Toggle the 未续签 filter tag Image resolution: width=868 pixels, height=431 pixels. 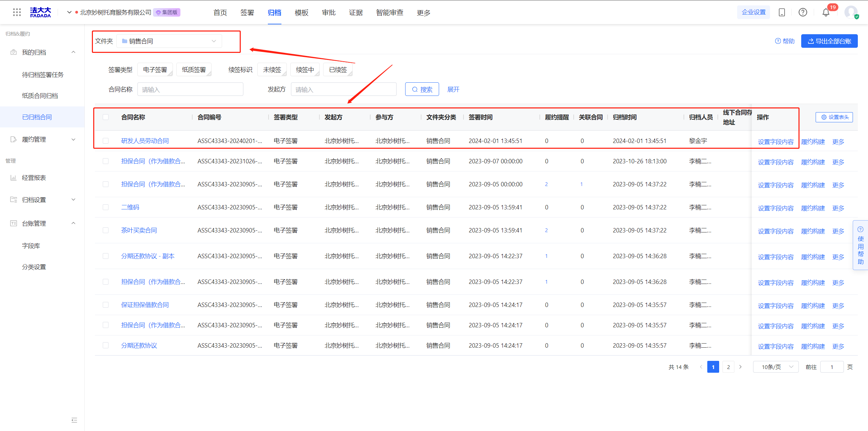coord(272,69)
